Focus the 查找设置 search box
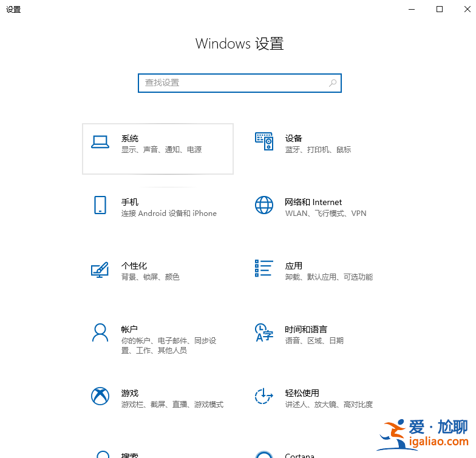476x458 pixels. (240, 83)
